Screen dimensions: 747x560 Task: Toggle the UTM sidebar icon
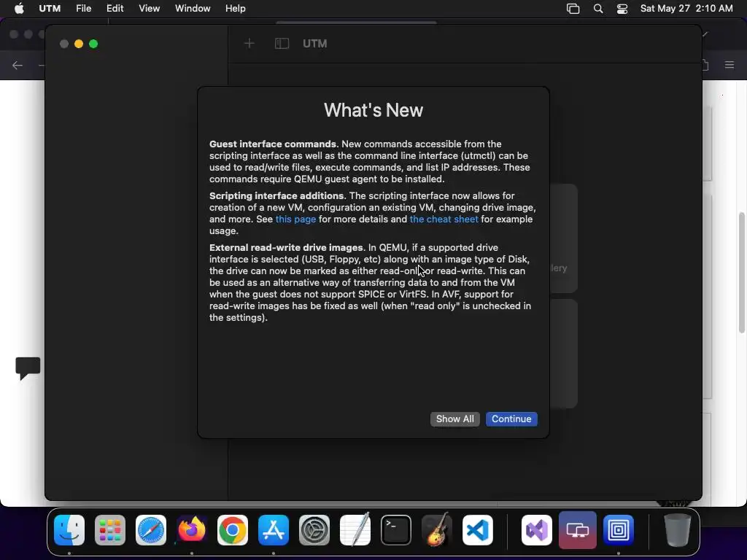(x=282, y=44)
